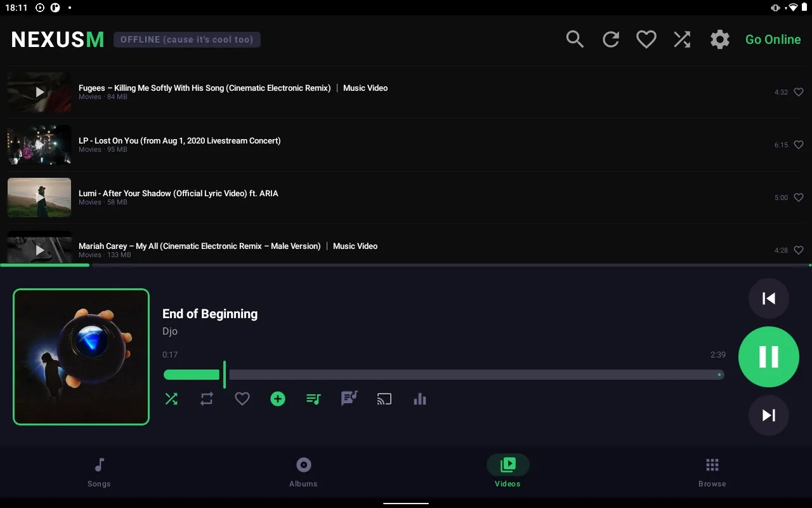Click the vibrate mode status icon

click(775, 8)
